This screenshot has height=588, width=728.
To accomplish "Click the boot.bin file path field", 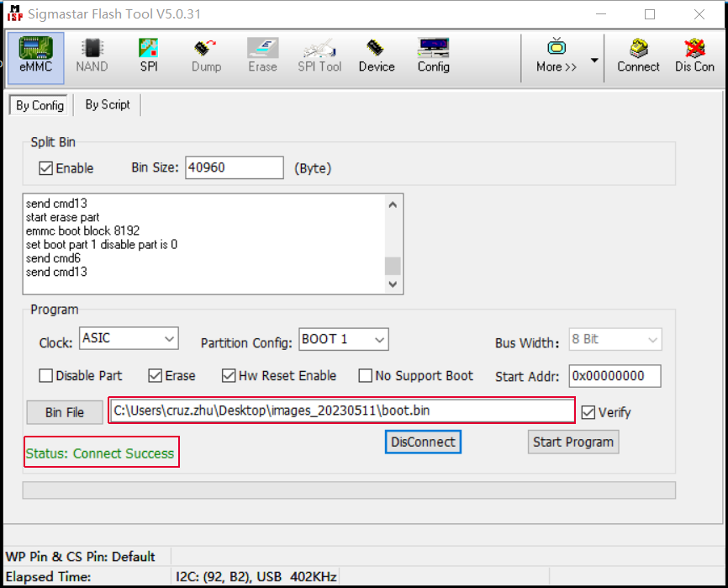I will pos(341,411).
